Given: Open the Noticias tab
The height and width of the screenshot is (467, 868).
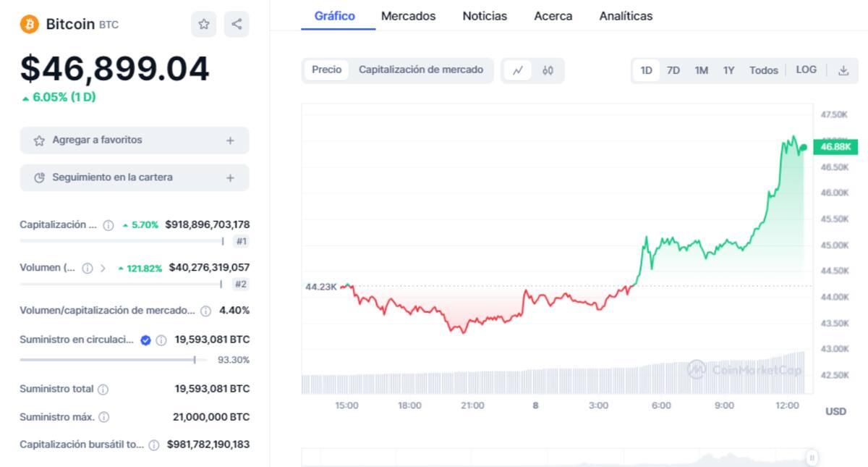Looking at the screenshot, I should click(485, 16).
